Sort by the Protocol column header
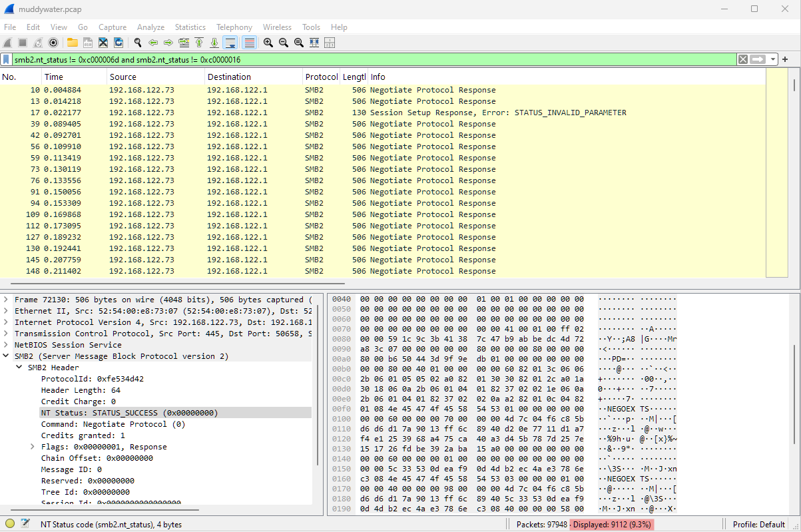801x532 pixels. click(x=322, y=77)
